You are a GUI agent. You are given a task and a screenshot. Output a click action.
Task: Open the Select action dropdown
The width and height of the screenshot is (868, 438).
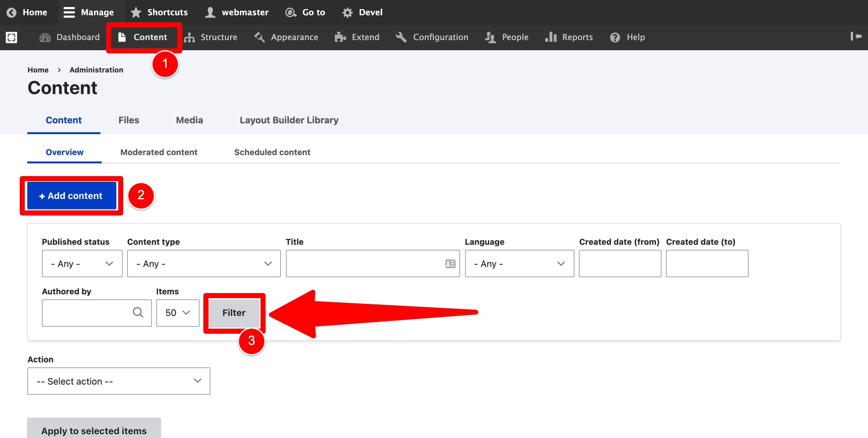point(119,381)
